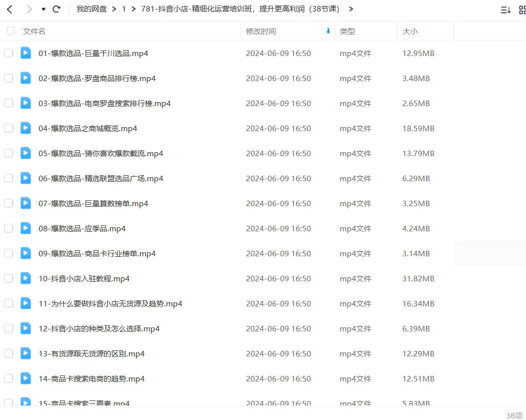Click video icon of 13-有货源跟无货源的区别.mp4

[x=26, y=353]
